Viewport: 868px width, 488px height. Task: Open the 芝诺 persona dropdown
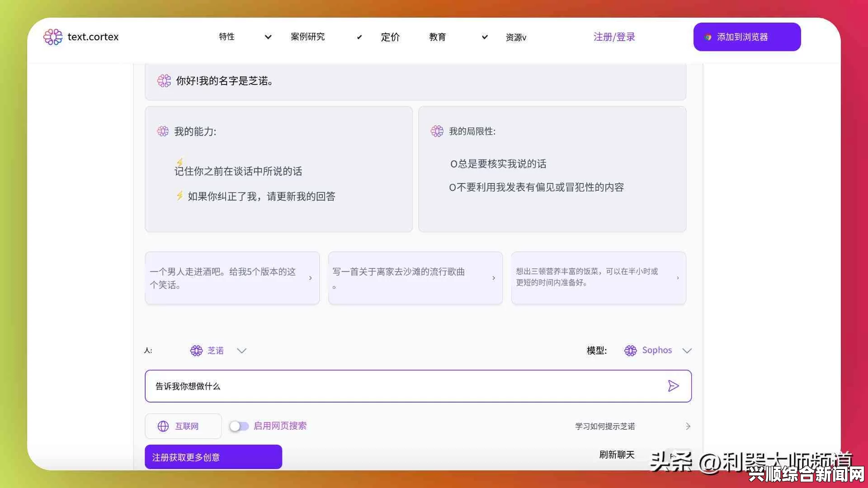(x=218, y=351)
